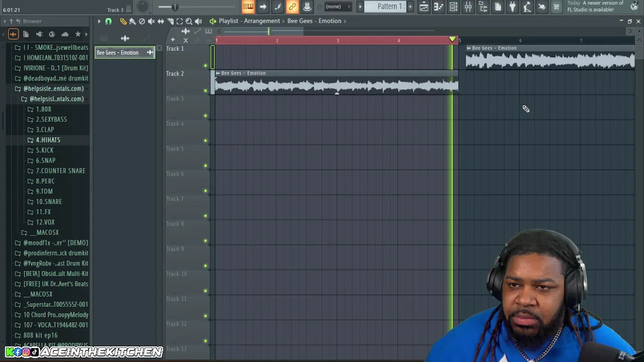644x362 pixels.
Task: Add a new pattern with the plus button
Action: point(410,7)
